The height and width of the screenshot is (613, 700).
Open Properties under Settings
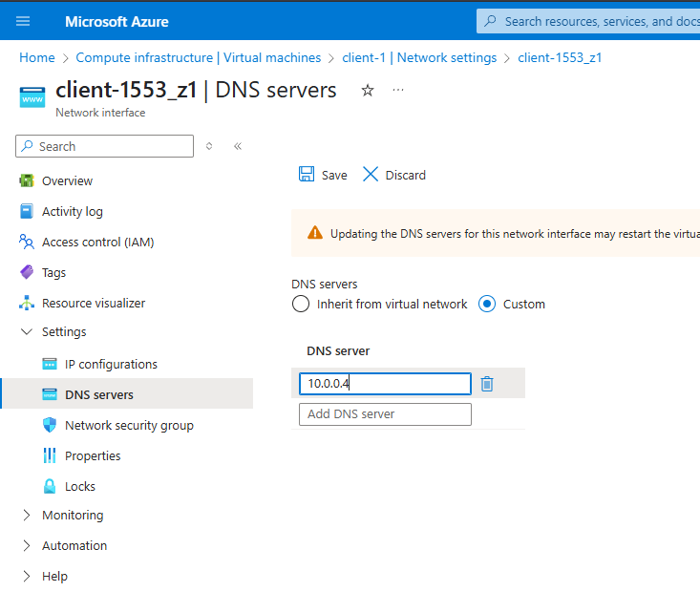pyautogui.click(x=93, y=455)
